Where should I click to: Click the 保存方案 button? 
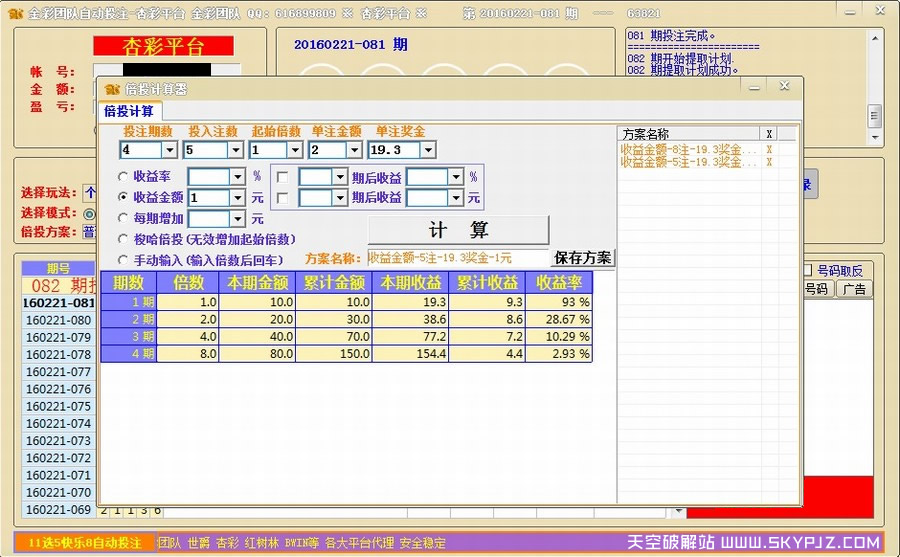click(583, 258)
